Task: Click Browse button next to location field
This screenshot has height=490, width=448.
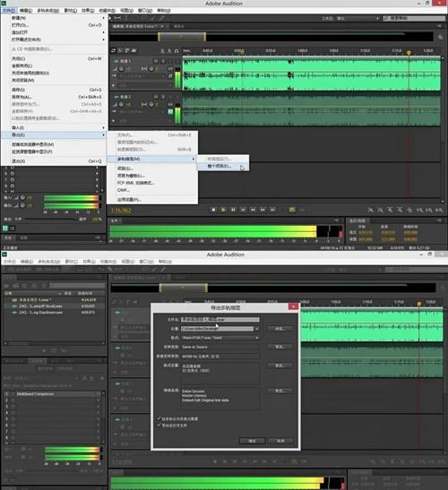Action: click(x=280, y=329)
